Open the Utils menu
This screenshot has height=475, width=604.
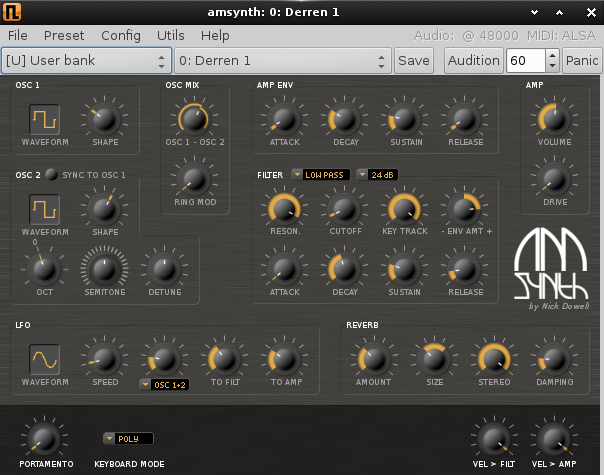[171, 35]
